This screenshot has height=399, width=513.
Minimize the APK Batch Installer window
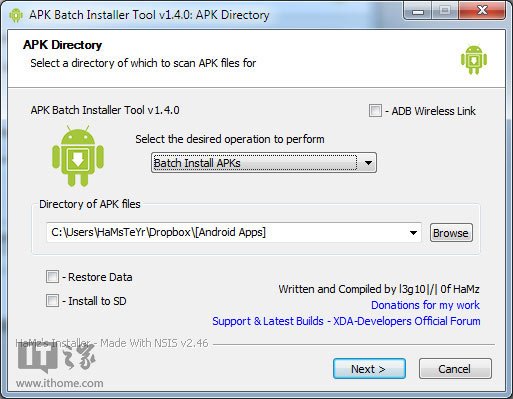click(x=417, y=12)
